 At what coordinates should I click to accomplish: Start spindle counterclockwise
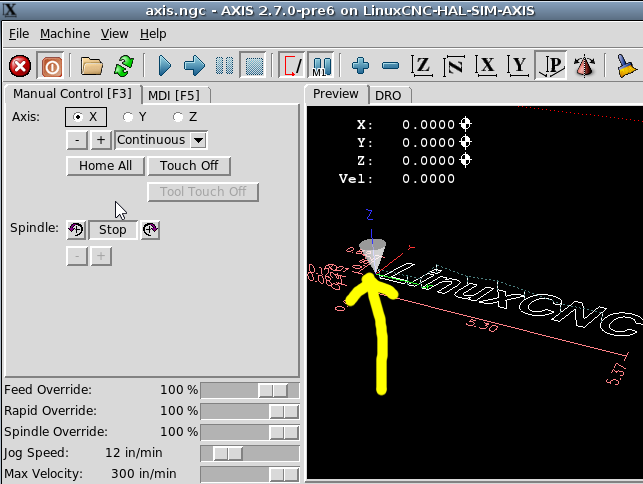(x=76, y=230)
